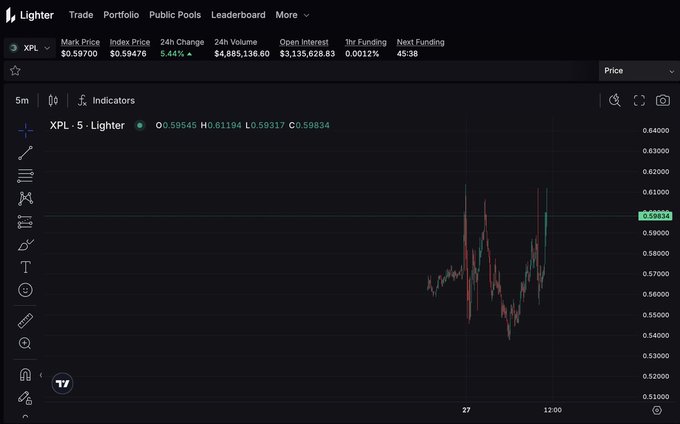Click the quick search icon in chart toolbar
The height and width of the screenshot is (424, 680).
[x=615, y=101]
